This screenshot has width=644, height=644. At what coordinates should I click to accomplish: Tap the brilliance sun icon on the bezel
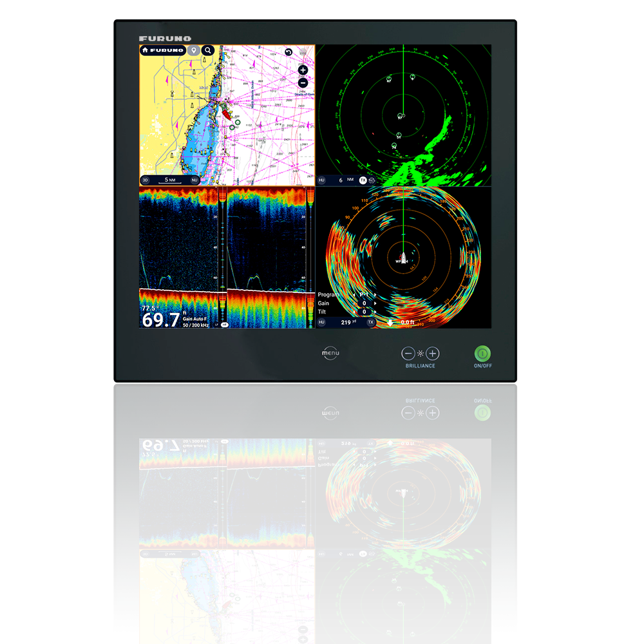[x=420, y=354]
